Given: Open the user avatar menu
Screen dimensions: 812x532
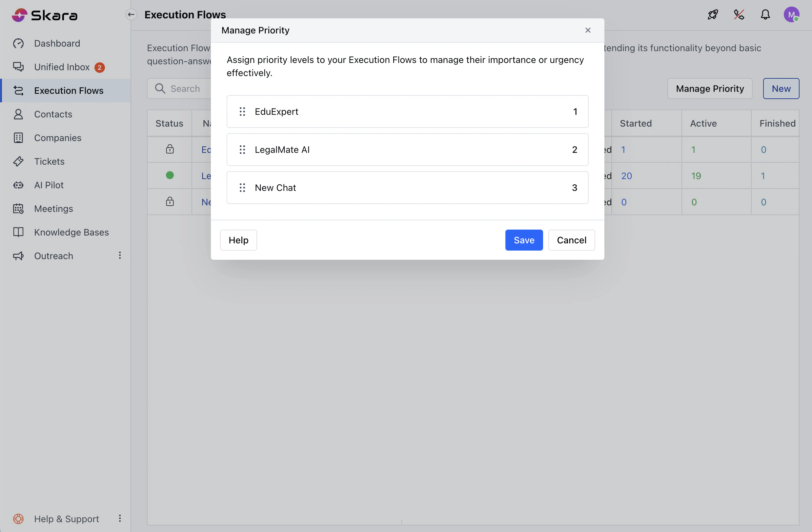Looking at the screenshot, I should (x=791, y=15).
